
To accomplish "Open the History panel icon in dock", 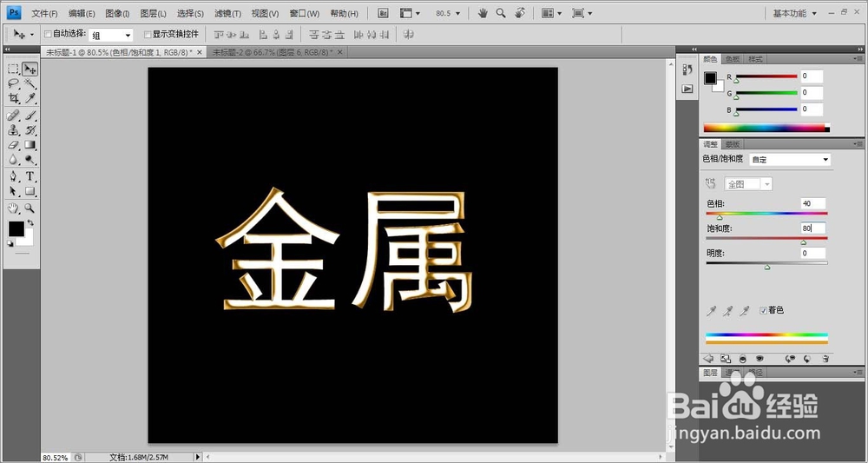I will (687, 69).
